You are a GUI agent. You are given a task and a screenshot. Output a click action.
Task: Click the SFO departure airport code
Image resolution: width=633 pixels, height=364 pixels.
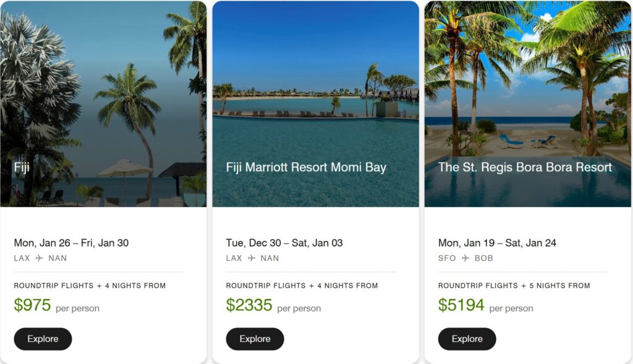coord(447,258)
